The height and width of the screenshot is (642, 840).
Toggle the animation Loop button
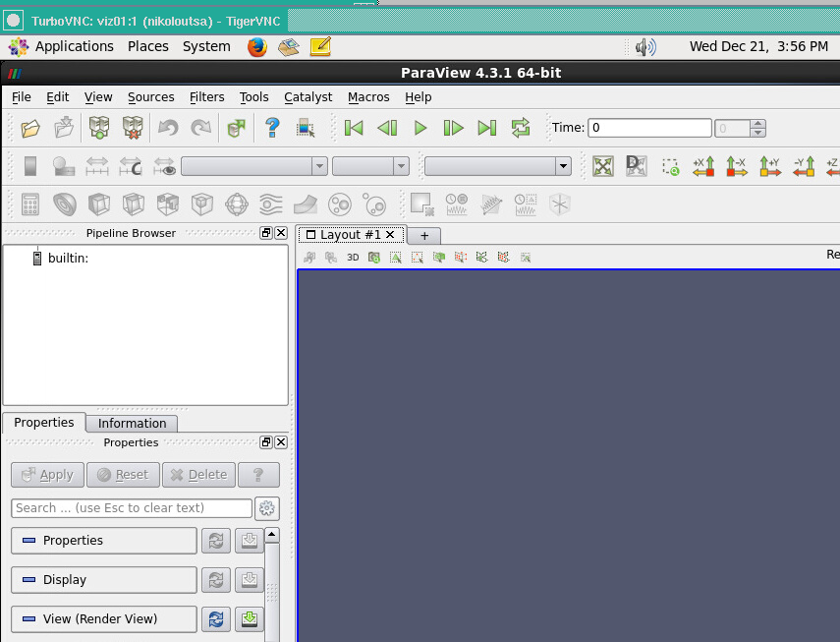pos(521,128)
